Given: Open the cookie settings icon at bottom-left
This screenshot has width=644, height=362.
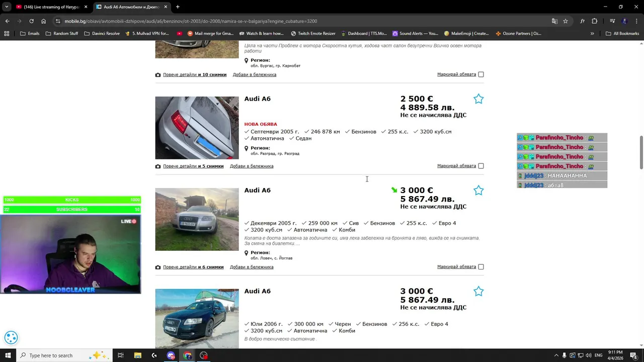Looking at the screenshot, I should pyautogui.click(x=11, y=338).
